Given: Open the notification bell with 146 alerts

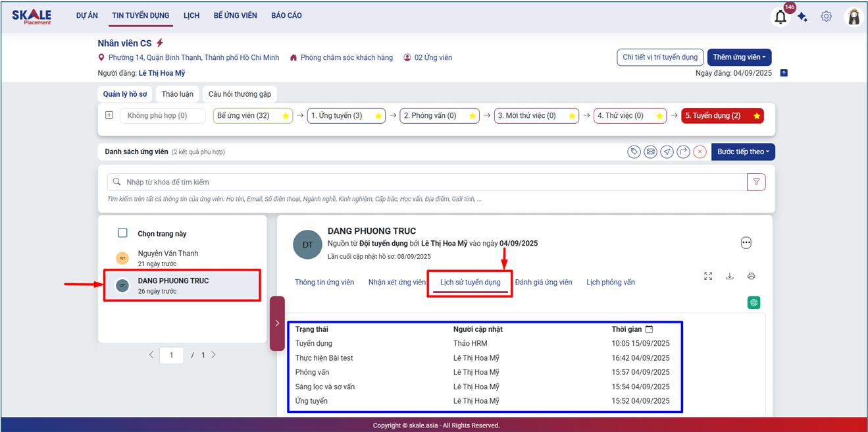Looking at the screenshot, I should [780, 17].
